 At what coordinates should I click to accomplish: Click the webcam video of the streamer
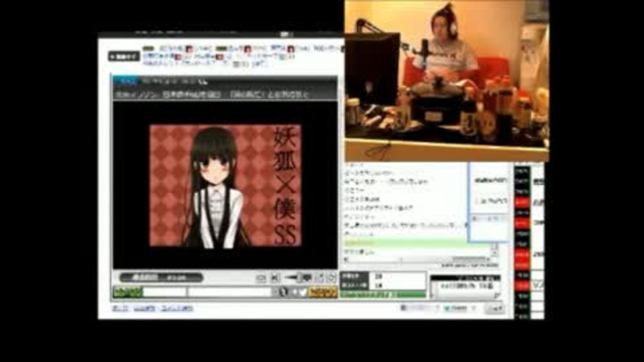click(x=447, y=81)
